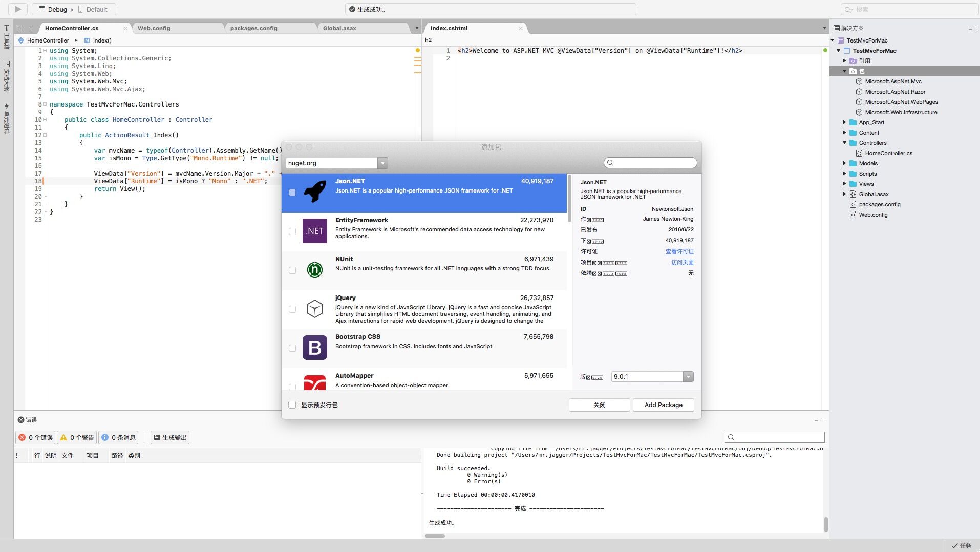Open the left editor tab list dropdown
Viewport: 980px width, 552px height.
tap(416, 28)
